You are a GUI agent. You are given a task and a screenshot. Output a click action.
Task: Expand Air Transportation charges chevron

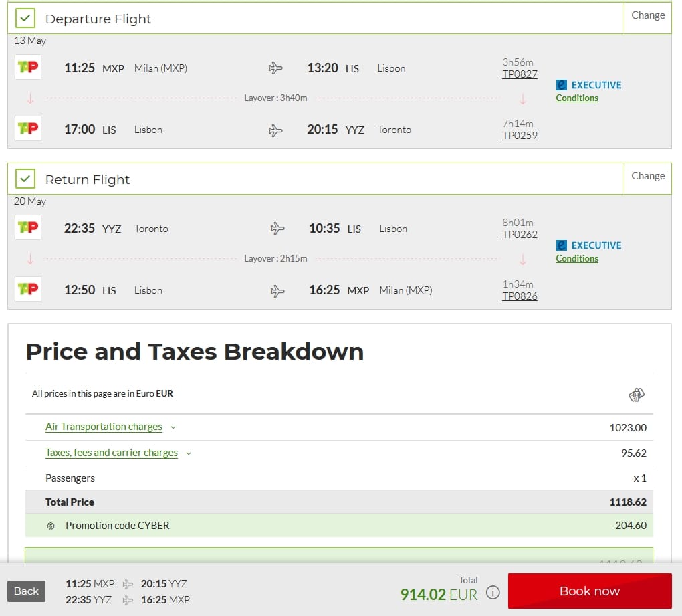tap(173, 427)
